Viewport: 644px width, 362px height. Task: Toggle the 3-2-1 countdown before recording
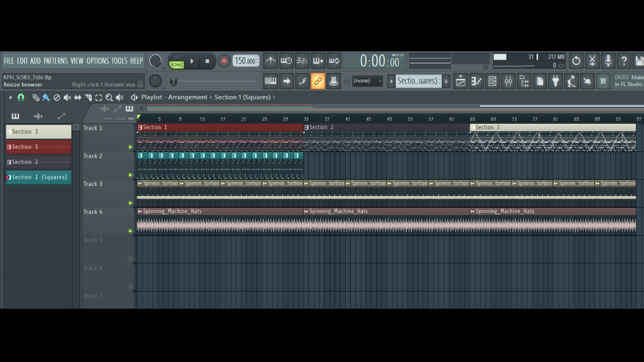click(x=302, y=61)
